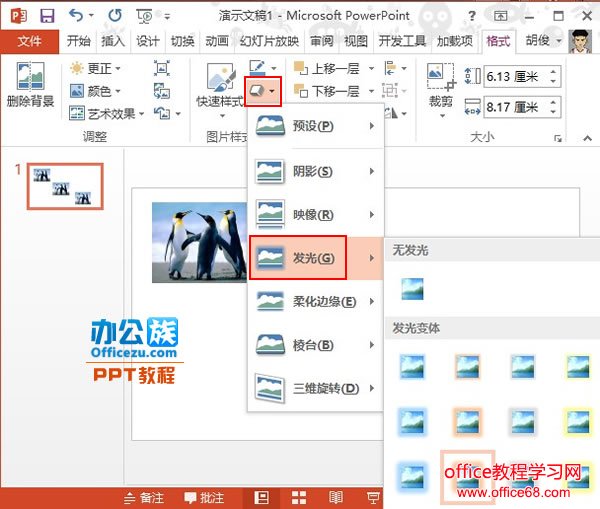Select first-row orange glow variation
This screenshot has width=600, height=509.
pyautogui.click(x=467, y=367)
